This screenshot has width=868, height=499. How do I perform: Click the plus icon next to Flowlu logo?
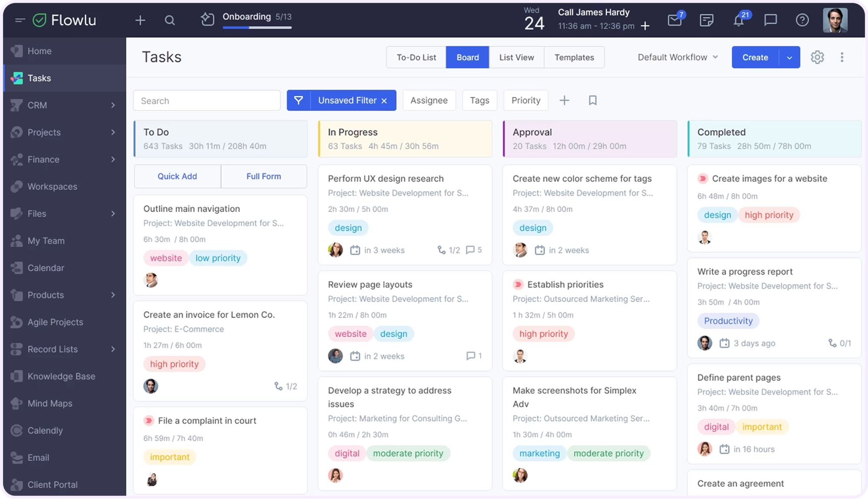[140, 20]
